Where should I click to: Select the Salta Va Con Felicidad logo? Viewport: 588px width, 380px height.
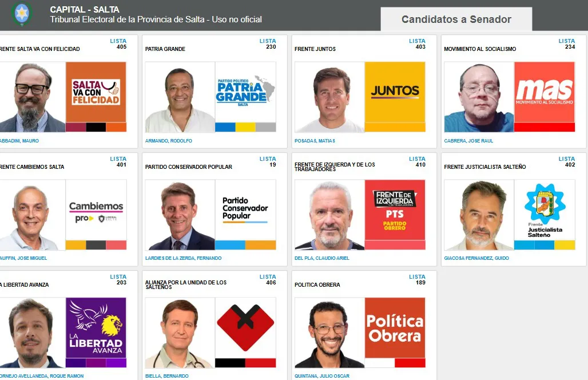click(x=96, y=92)
